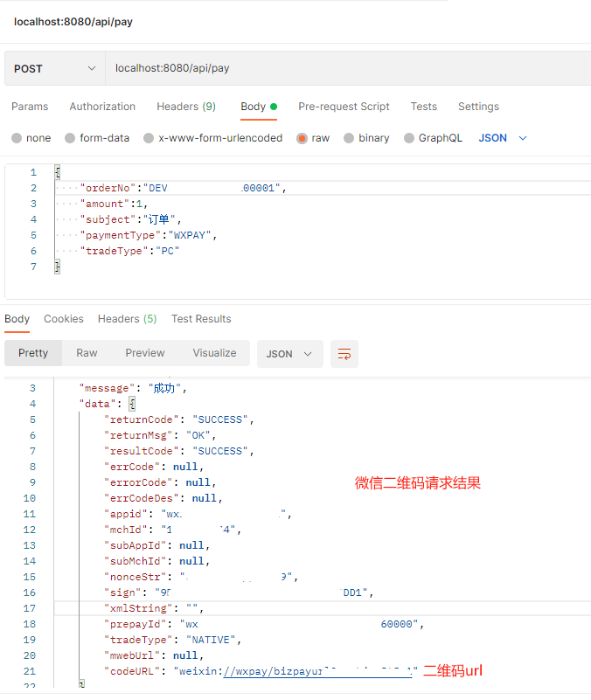Switch to the Tests tab
Image resolution: width=591 pixels, height=700 pixels.
point(424,107)
